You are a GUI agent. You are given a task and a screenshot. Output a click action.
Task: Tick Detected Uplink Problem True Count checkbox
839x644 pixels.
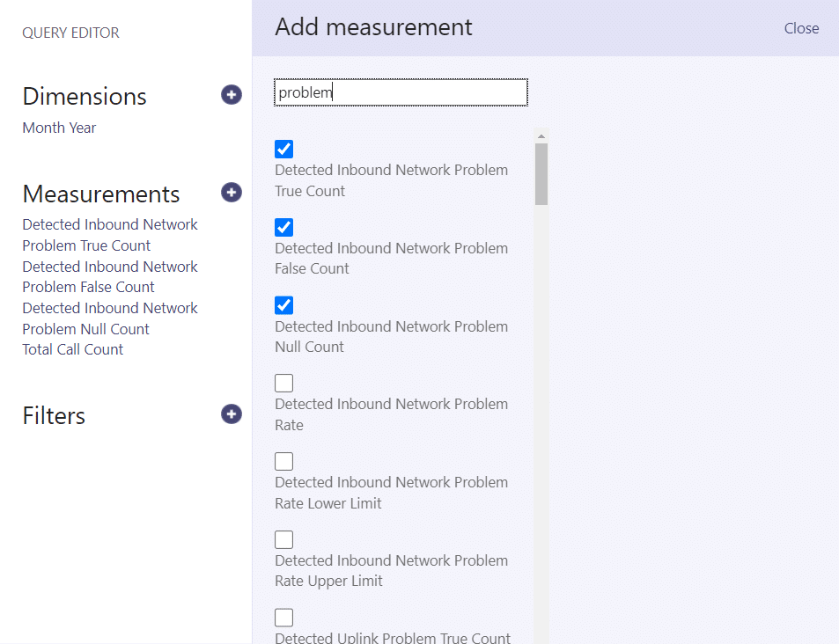pyautogui.click(x=284, y=618)
